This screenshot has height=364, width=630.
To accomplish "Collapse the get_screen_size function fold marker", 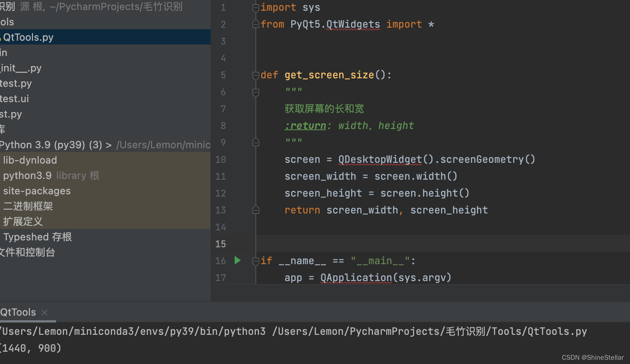I will (x=256, y=75).
